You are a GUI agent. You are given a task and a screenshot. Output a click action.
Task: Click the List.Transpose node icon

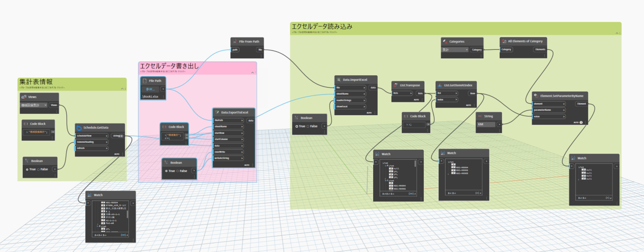click(395, 85)
